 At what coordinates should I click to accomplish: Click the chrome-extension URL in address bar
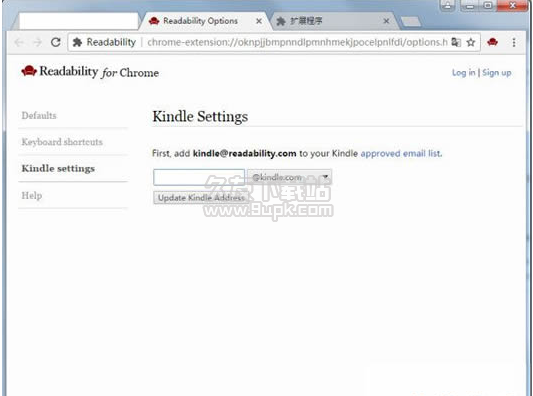[x=297, y=42]
